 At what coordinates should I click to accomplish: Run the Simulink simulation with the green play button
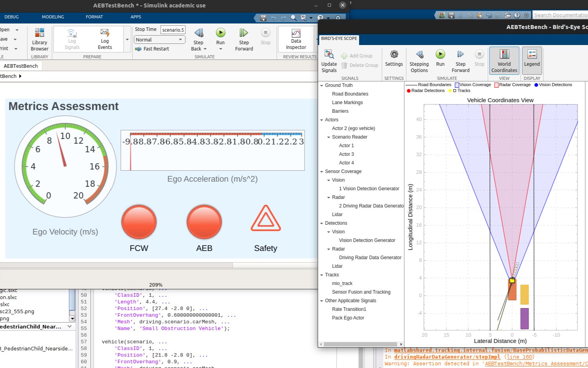[220, 33]
